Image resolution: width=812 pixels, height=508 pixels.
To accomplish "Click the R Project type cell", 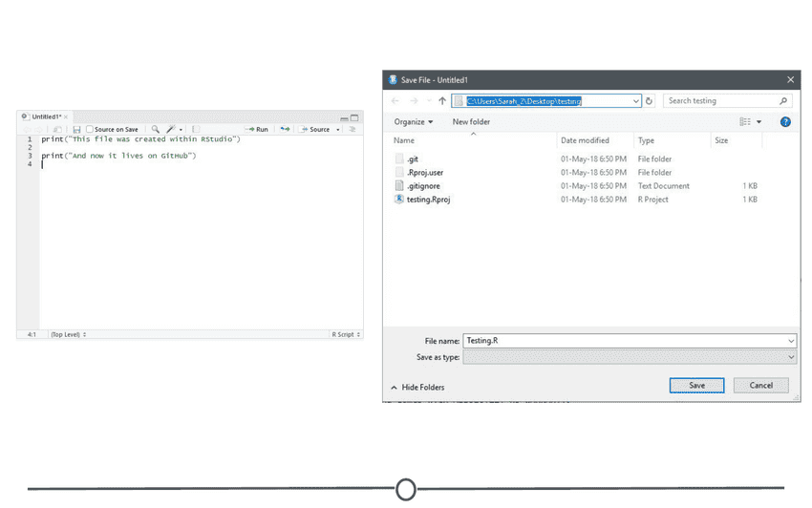I will [652, 200].
